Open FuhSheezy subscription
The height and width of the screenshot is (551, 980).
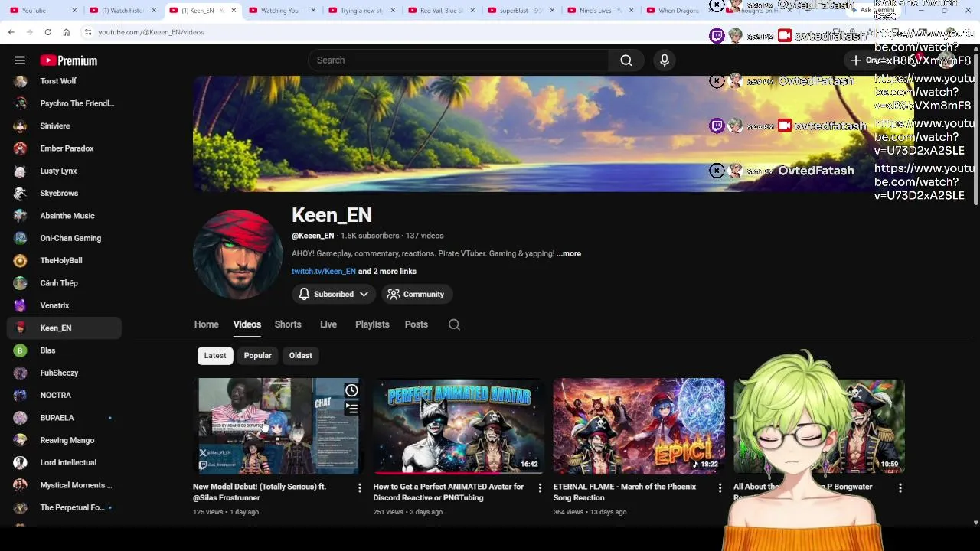(x=64, y=373)
